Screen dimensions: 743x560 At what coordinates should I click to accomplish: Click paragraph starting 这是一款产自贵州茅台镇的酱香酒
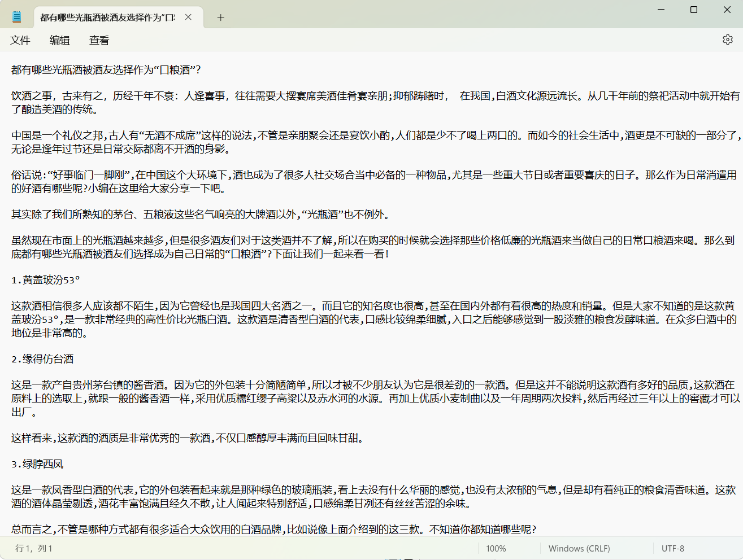pos(375,399)
